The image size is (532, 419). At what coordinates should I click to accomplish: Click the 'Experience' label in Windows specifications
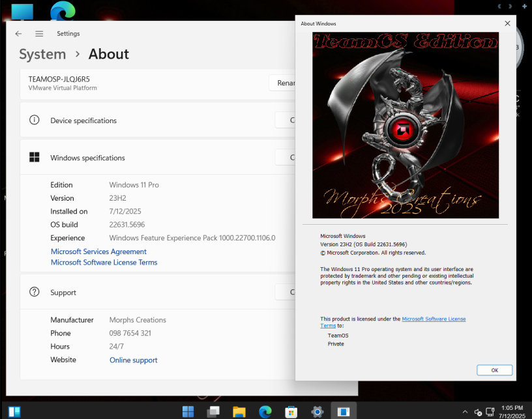tap(68, 238)
